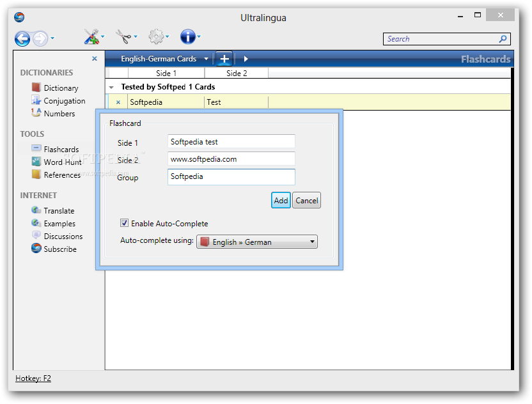Image resolution: width=532 pixels, height=404 pixels.
Task: Open Discussions under Internet
Action: pyautogui.click(x=57, y=237)
